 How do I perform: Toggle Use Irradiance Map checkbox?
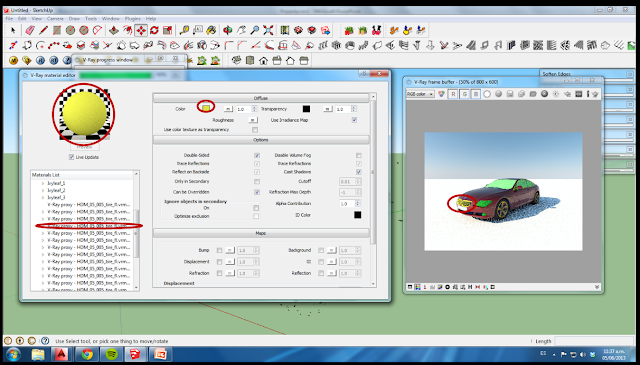tap(354, 120)
